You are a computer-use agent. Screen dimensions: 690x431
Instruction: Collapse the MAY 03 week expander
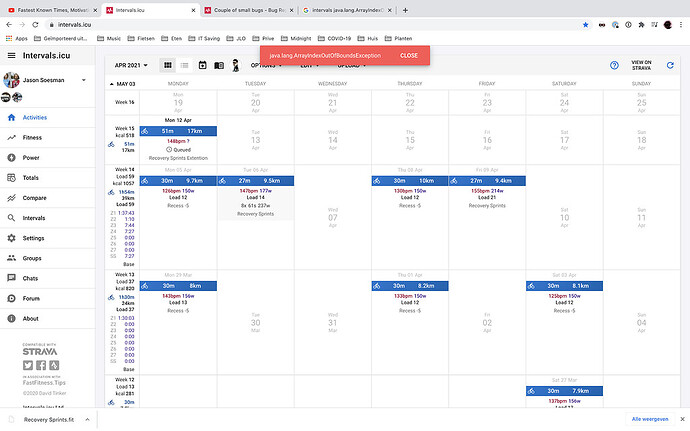point(111,84)
